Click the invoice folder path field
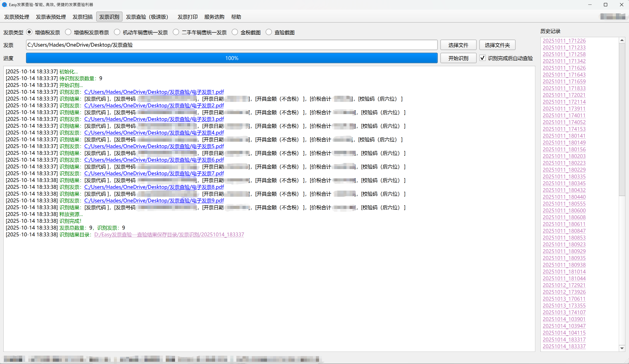 point(231,45)
